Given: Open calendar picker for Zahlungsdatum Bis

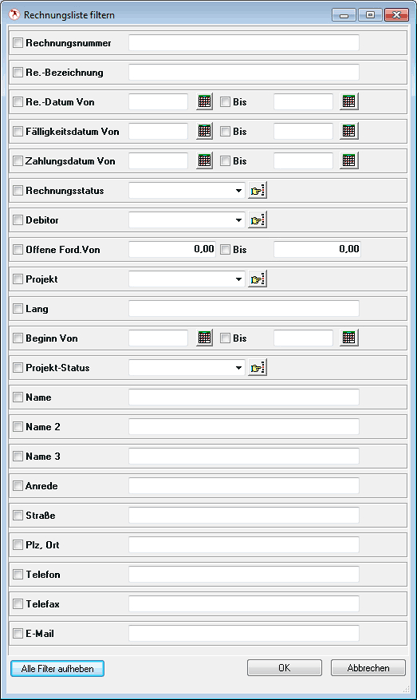Looking at the screenshot, I should (349, 160).
